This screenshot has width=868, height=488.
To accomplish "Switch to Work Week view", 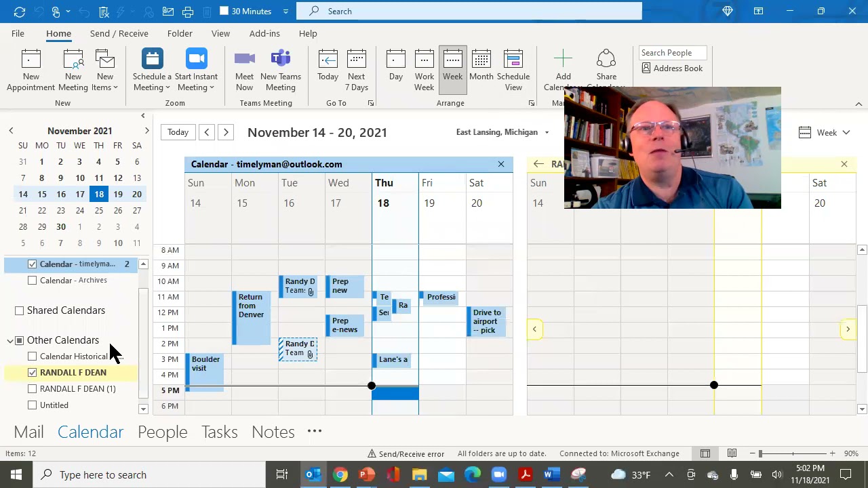I will click(424, 70).
